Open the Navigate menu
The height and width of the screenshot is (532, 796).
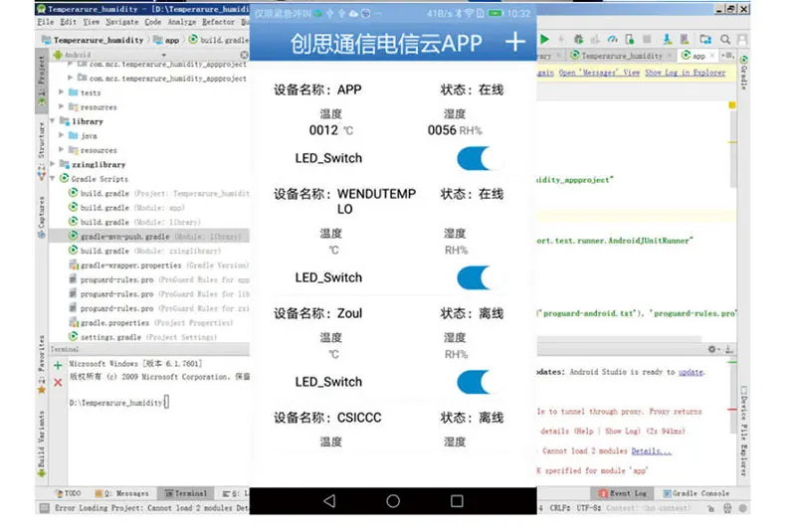121,22
